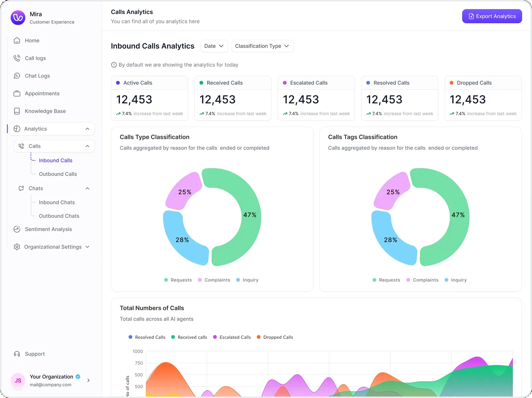The image size is (532, 398).
Task: Click 25% pink segment in Calls Type donut
Action: pyautogui.click(x=184, y=192)
